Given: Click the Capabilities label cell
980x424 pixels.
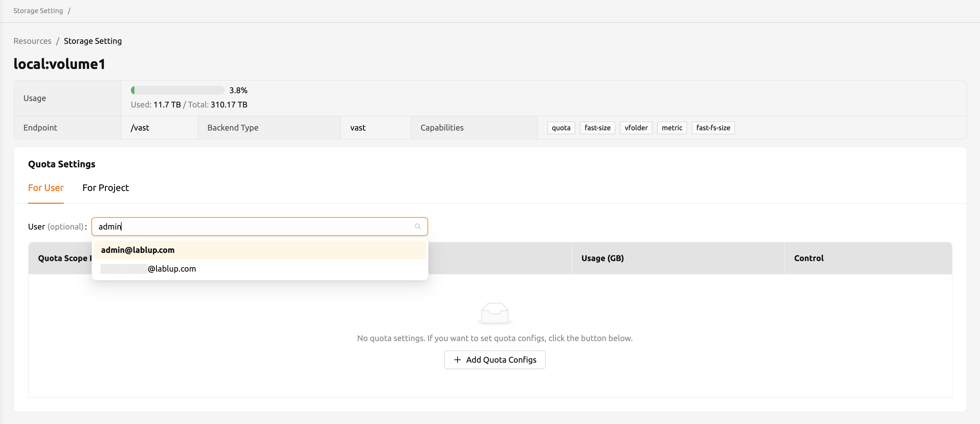Looking at the screenshot, I should [474, 128].
